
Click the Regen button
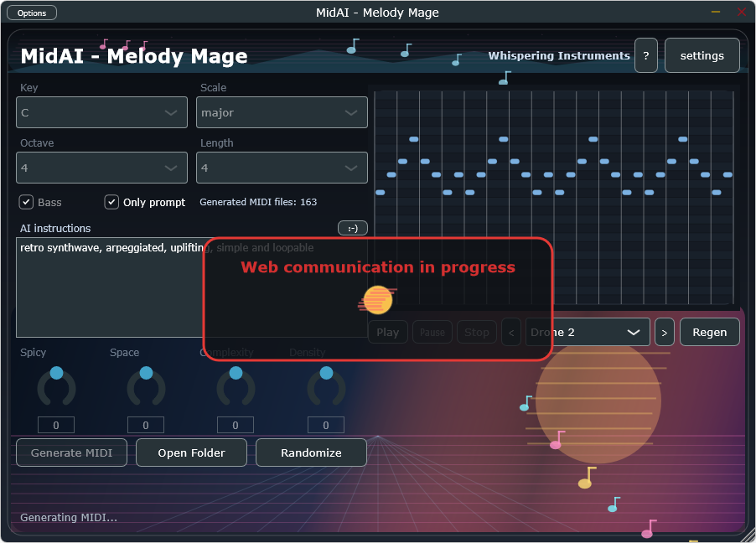(x=710, y=333)
